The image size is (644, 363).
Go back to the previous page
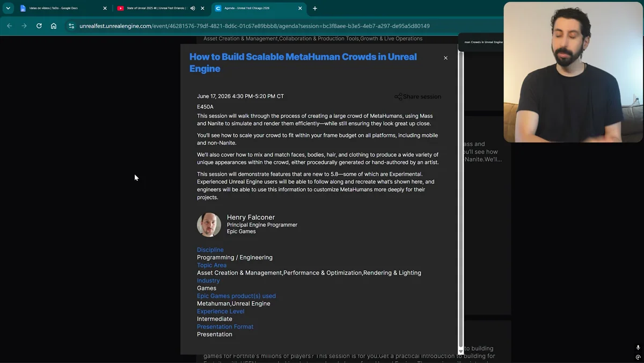click(9, 26)
